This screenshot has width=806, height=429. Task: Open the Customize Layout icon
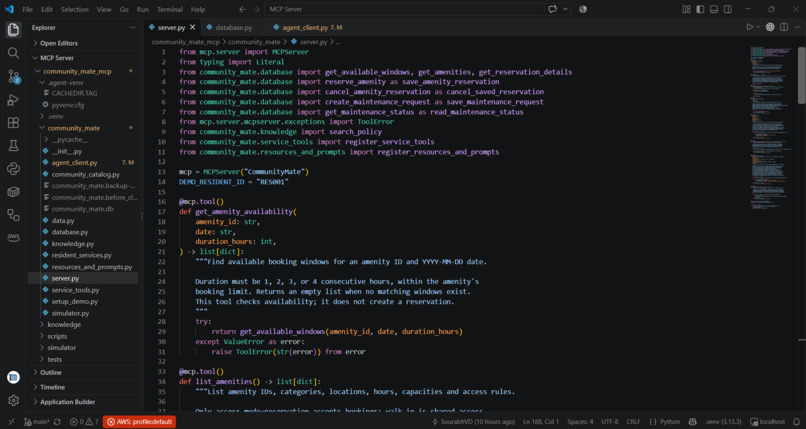[686, 9]
